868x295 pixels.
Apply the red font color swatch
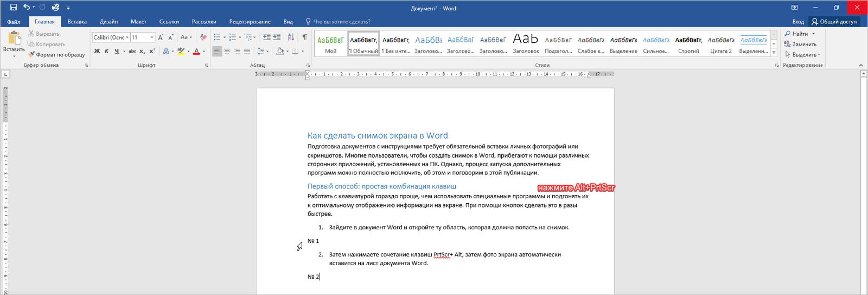coord(196,51)
